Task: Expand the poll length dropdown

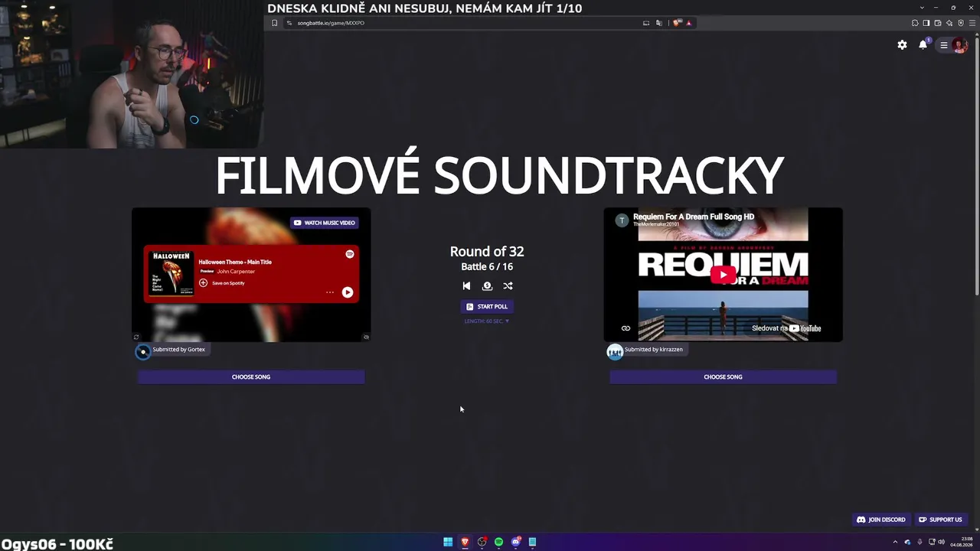Action: click(x=487, y=321)
